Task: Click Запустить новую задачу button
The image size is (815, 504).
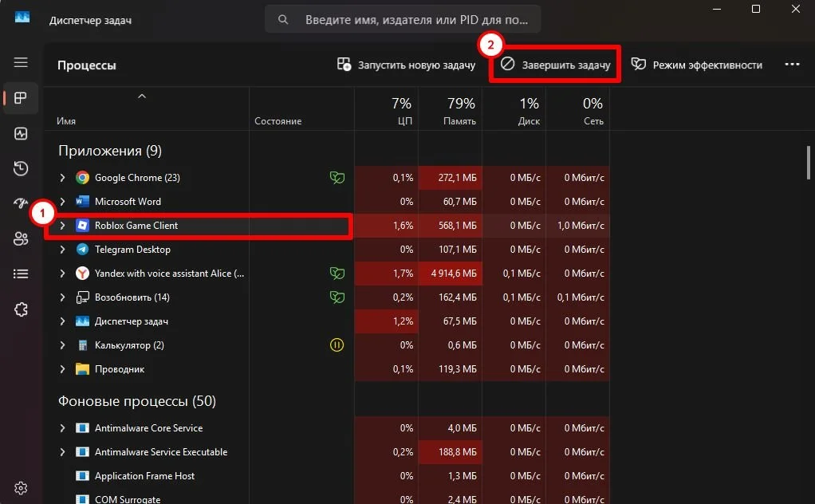Action: click(406, 65)
